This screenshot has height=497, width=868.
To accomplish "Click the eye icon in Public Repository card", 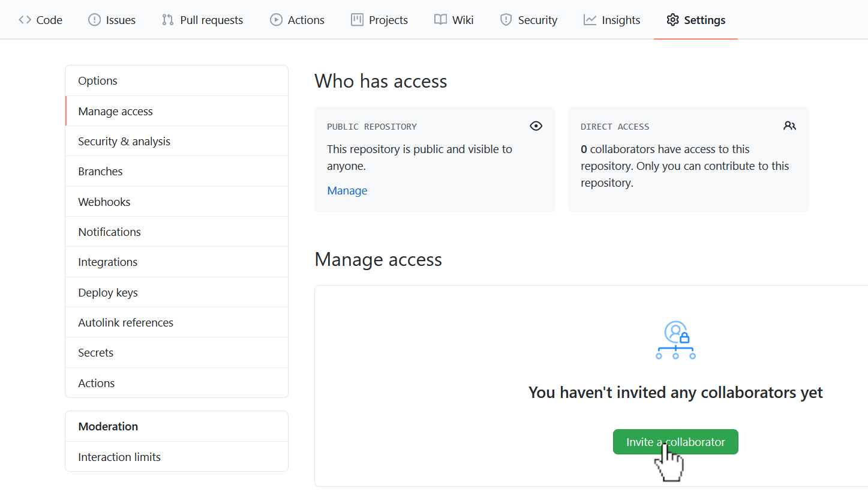I will [536, 126].
